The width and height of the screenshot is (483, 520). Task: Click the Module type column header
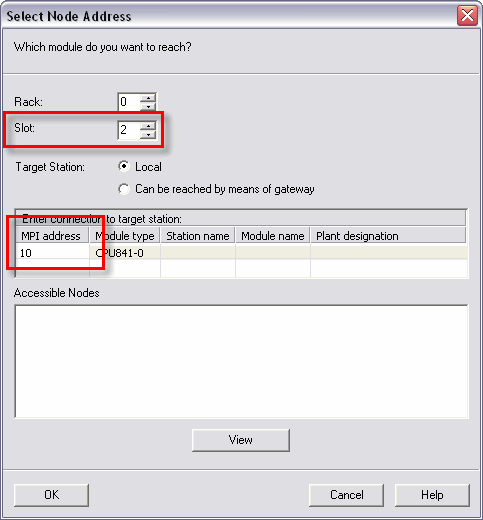pyautogui.click(x=125, y=236)
